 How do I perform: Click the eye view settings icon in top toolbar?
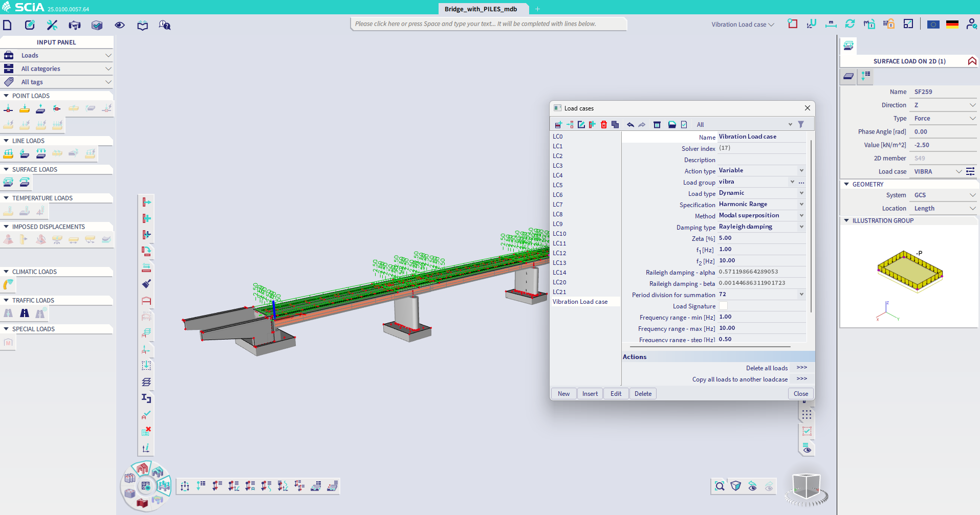[x=120, y=25]
